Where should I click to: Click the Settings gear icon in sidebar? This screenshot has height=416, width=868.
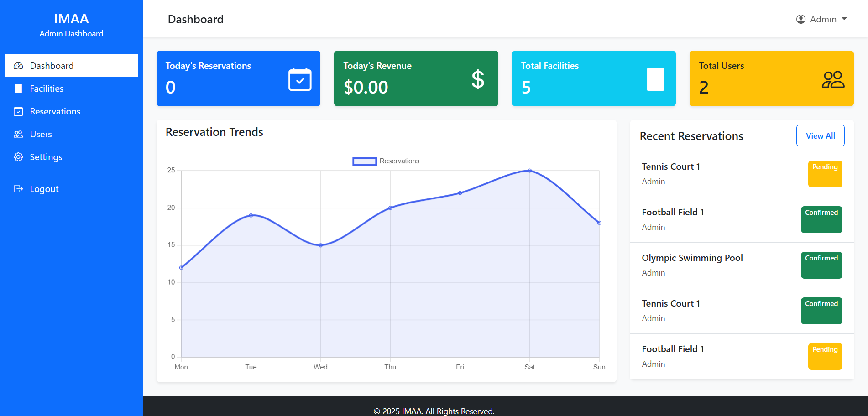click(x=18, y=157)
